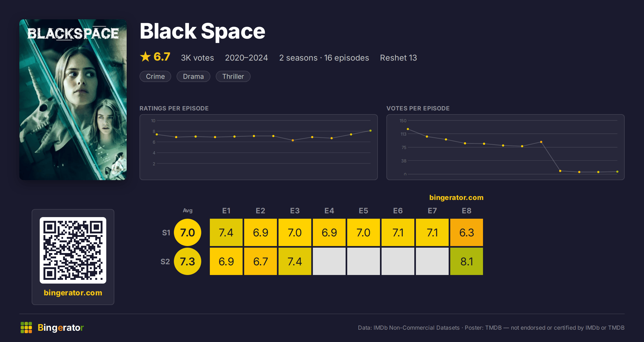Click the last point in ratings chart

[x=371, y=131]
